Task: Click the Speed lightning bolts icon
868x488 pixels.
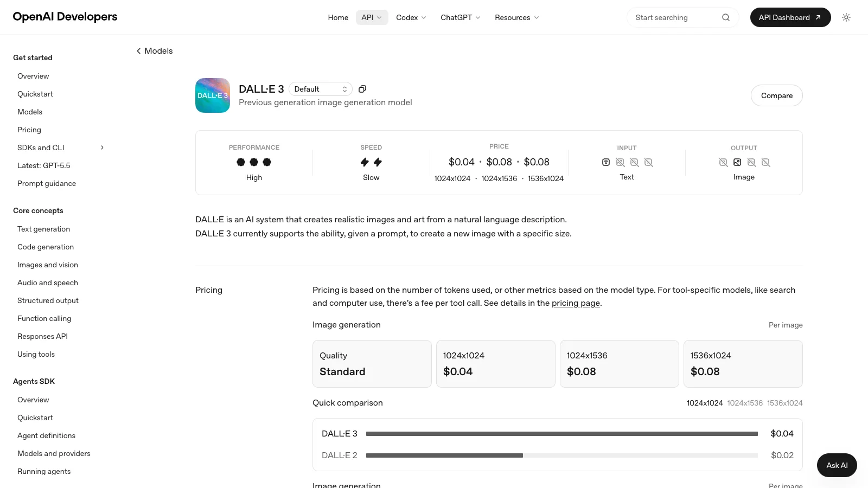Action: pos(371,162)
